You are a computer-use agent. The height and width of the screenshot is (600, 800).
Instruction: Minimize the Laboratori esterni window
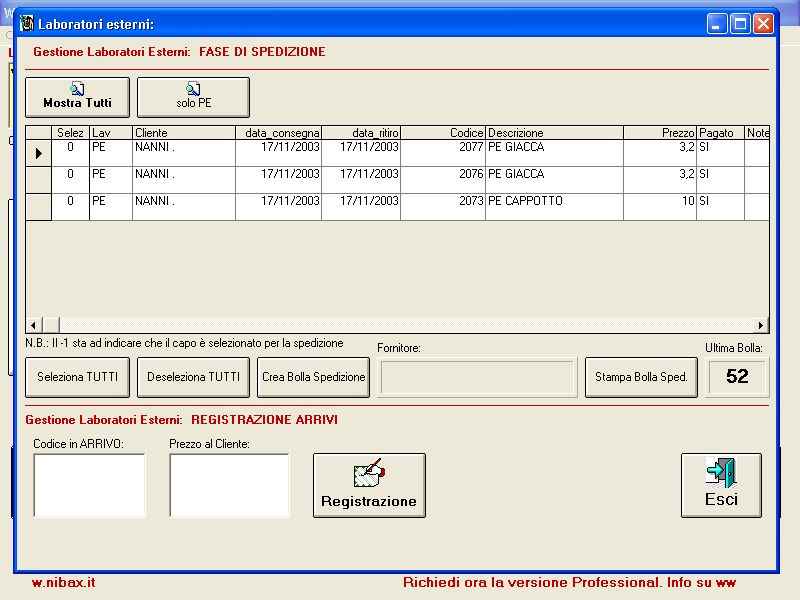[716, 24]
